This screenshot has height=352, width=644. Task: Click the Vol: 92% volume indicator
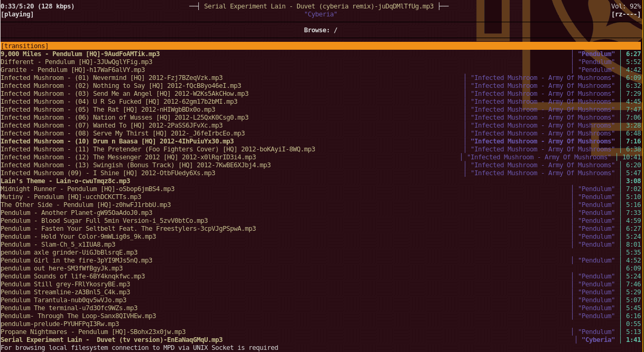click(626, 6)
